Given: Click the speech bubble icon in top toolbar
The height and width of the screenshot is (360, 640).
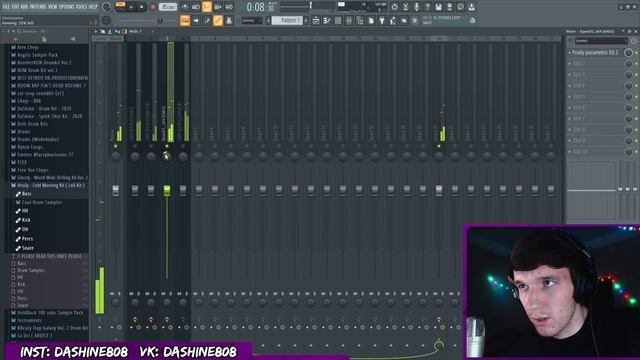Looking at the screenshot, I should 460,7.
